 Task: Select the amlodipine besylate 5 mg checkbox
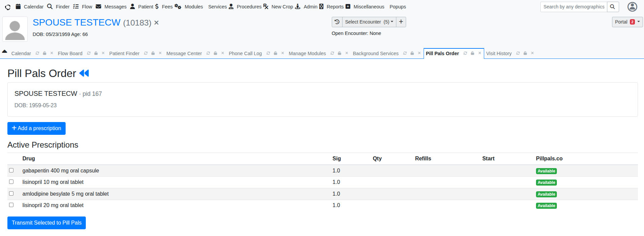(x=11, y=194)
